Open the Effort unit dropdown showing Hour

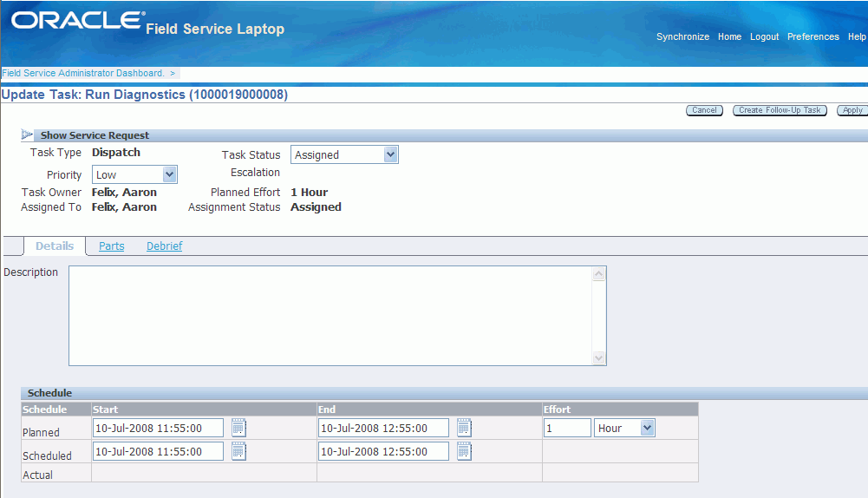624,428
